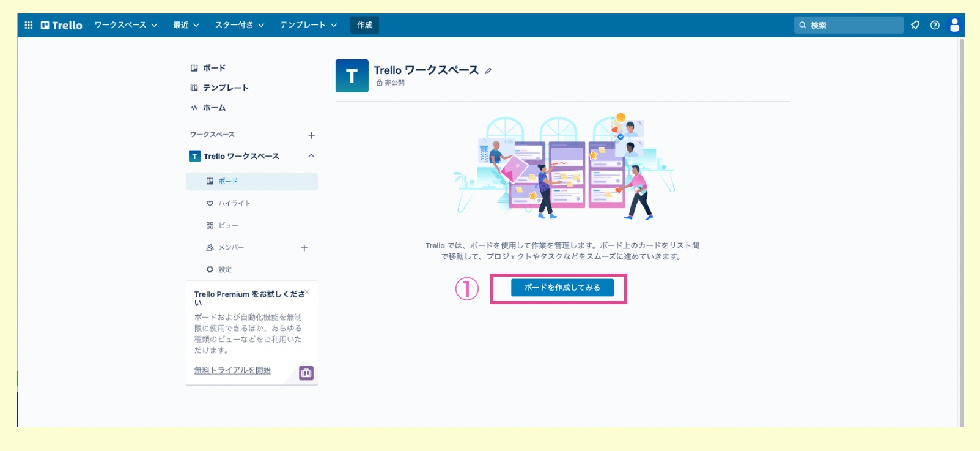Add a new workspace with plus icon
980x451 pixels.
[x=311, y=135]
